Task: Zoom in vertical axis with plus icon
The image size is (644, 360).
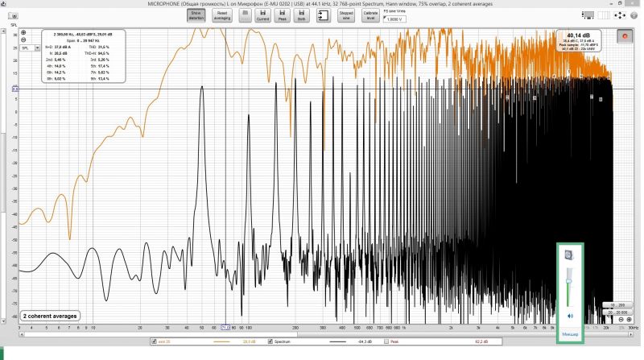Action: point(24,32)
